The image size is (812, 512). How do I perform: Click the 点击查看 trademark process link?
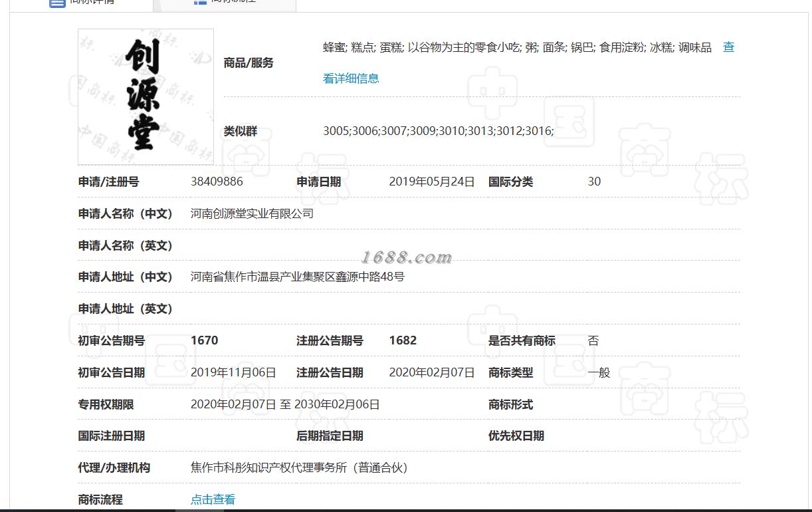(x=213, y=499)
